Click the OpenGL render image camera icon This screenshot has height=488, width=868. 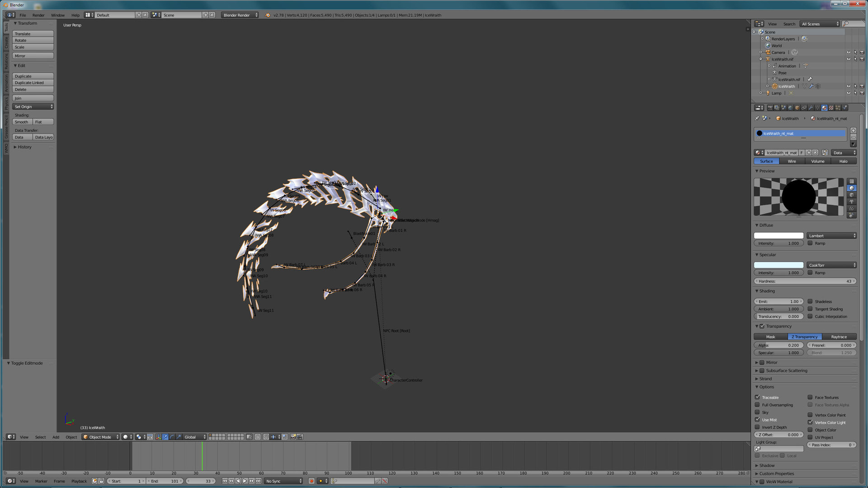point(293,437)
